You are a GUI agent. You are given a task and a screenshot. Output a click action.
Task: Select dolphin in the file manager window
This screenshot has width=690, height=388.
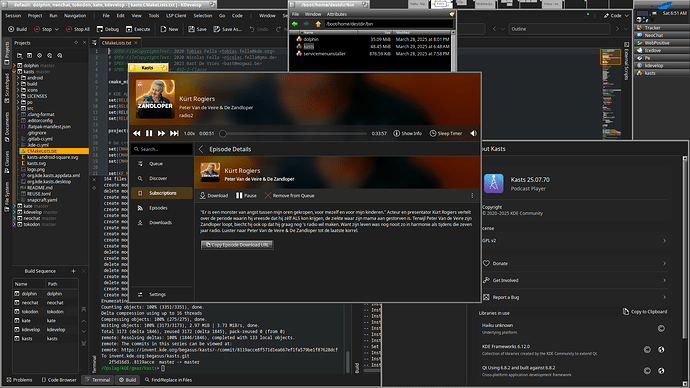311,39
